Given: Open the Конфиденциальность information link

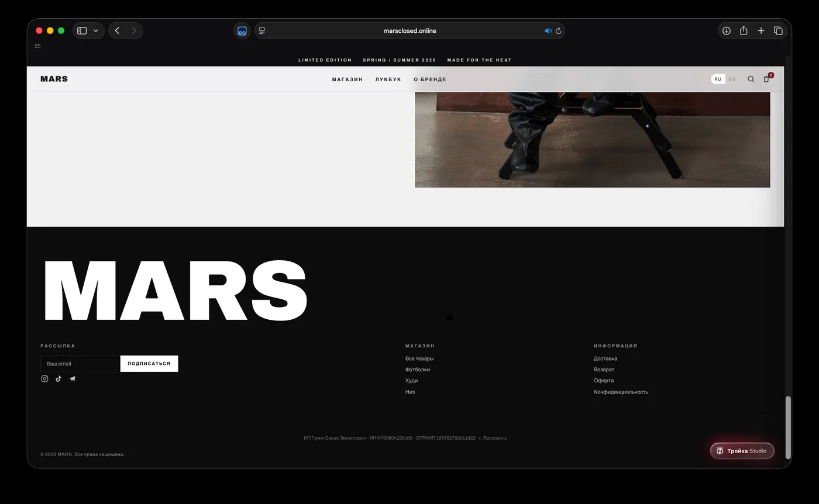Looking at the screenshot, I should tap(621, 392).
